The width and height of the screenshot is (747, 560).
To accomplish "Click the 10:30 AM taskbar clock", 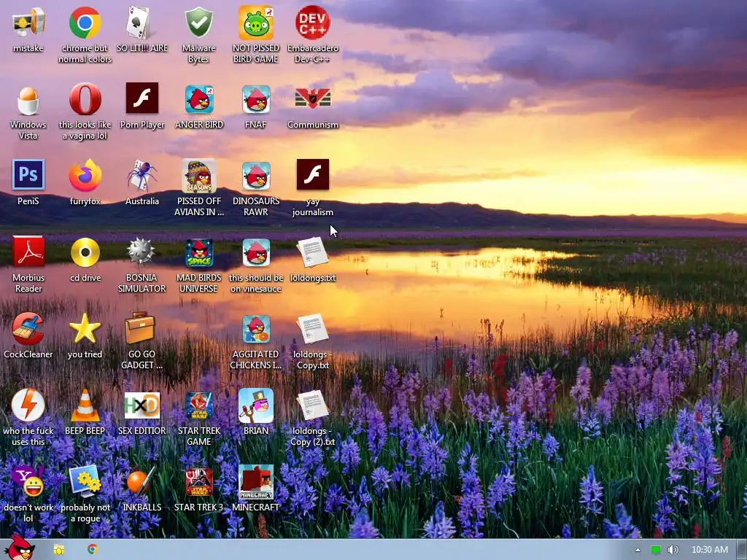I will [x=709, y=550].
